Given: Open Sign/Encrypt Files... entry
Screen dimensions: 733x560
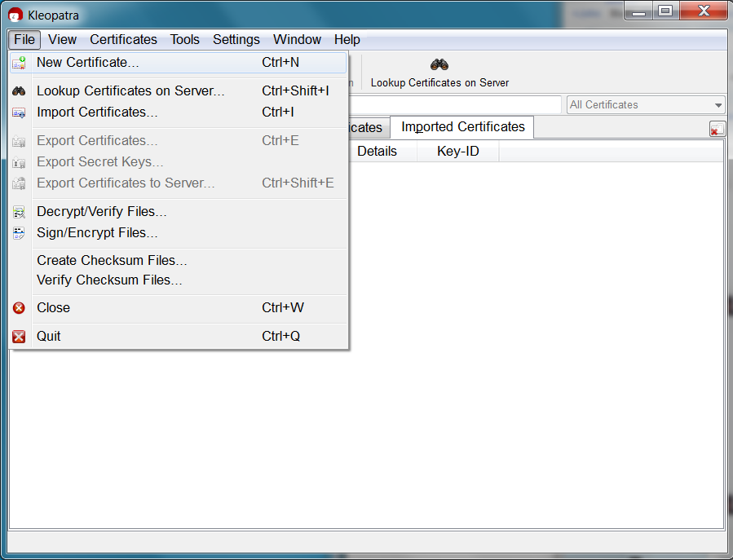Looking at the screenshot, I should (178, 233).
